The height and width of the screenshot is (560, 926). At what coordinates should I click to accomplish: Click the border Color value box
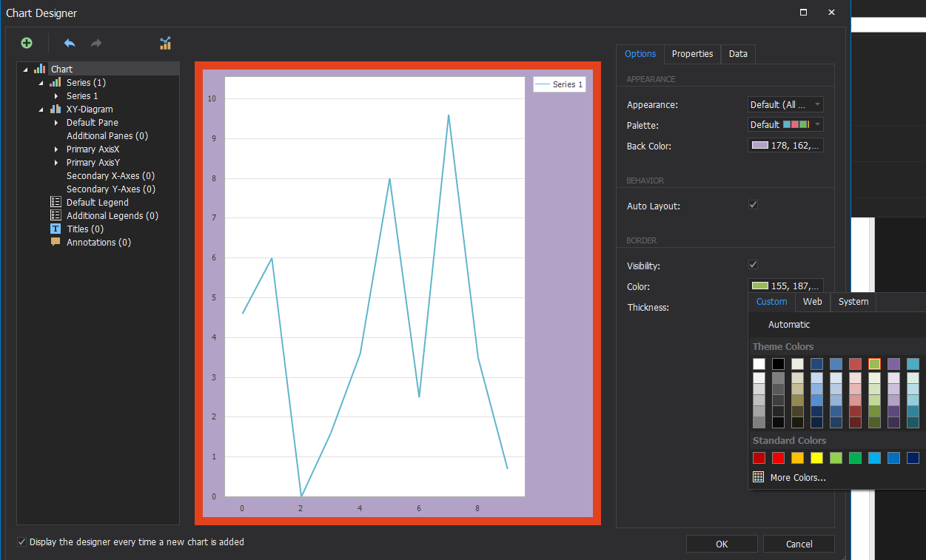tap(785, 286)
